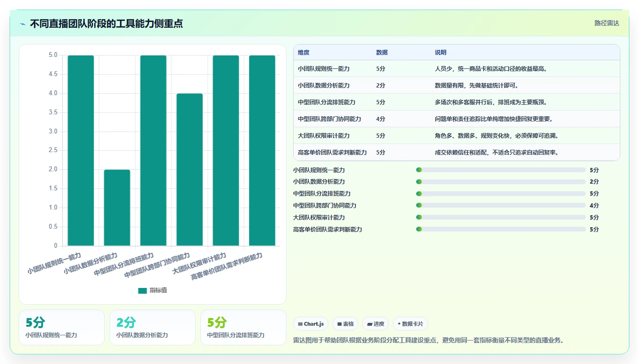Click the 2分 value in the table

(381, 86)
